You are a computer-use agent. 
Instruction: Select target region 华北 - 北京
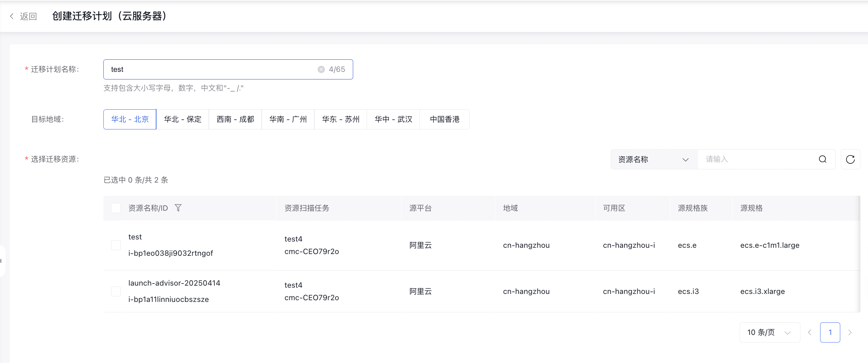[x=130, y=119]
